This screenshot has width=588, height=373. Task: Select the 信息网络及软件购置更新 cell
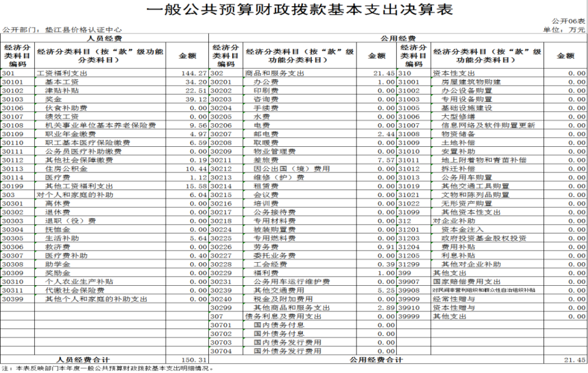click(488, 126)
